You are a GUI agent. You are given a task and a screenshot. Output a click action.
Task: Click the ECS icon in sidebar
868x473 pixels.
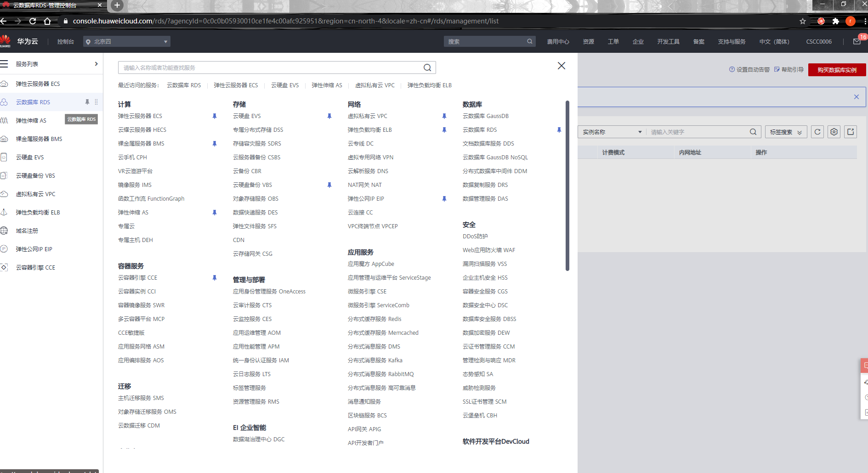tap(4, 84)
